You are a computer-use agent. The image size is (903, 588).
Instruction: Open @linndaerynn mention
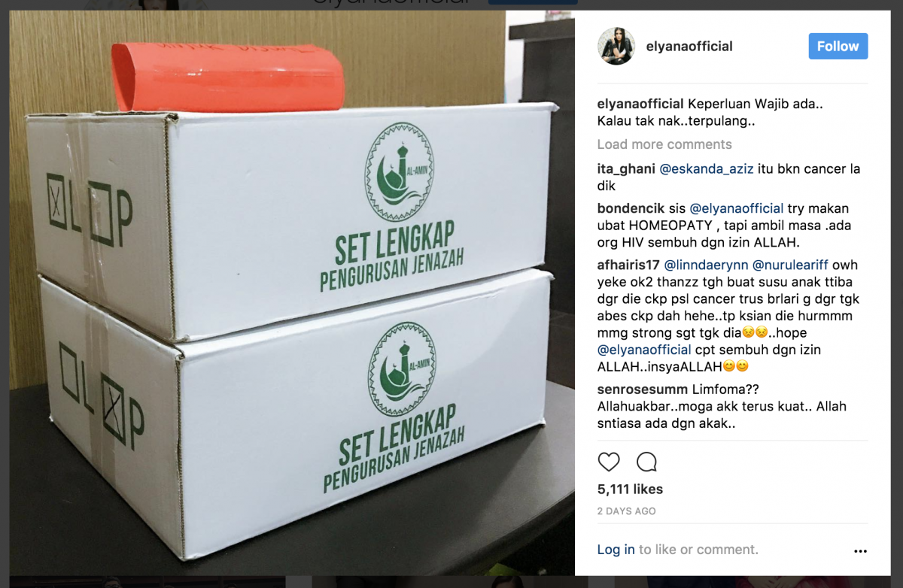coord(707,265)
